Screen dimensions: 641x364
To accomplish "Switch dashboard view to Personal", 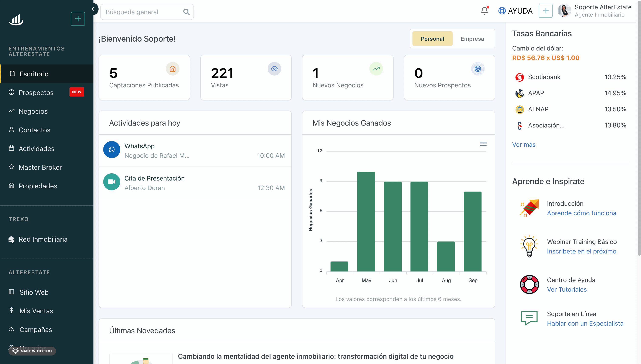I will 432,39.
